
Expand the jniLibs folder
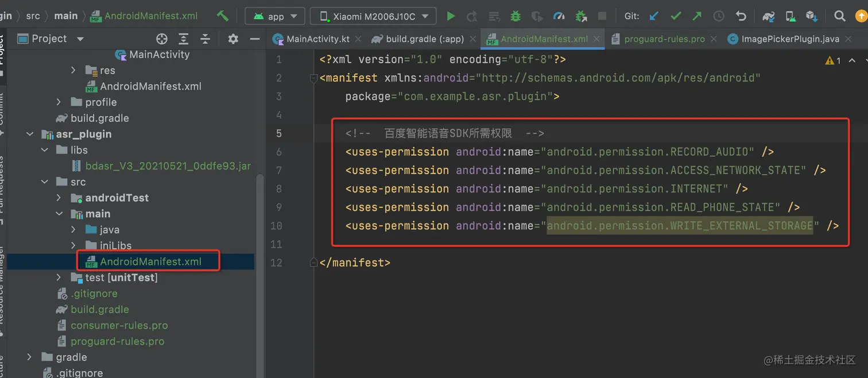point(73,245)
